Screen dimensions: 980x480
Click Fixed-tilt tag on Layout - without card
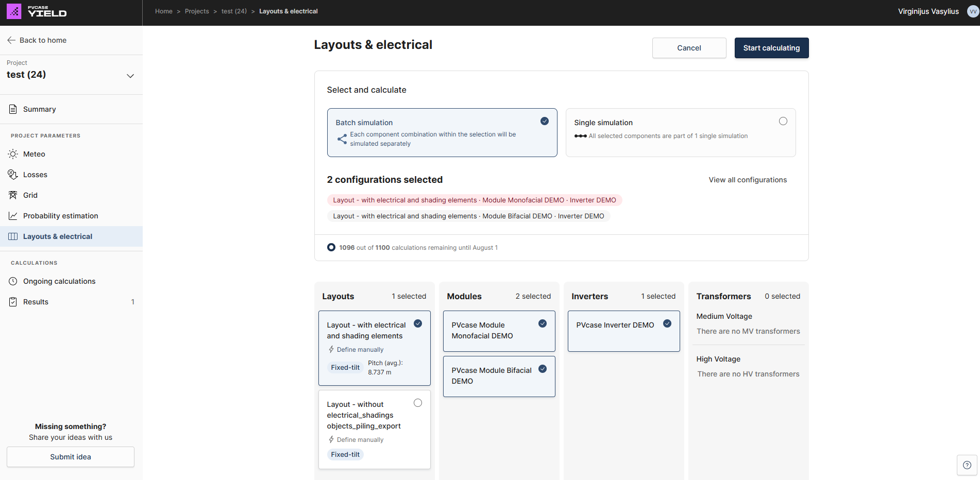(345, 455)
